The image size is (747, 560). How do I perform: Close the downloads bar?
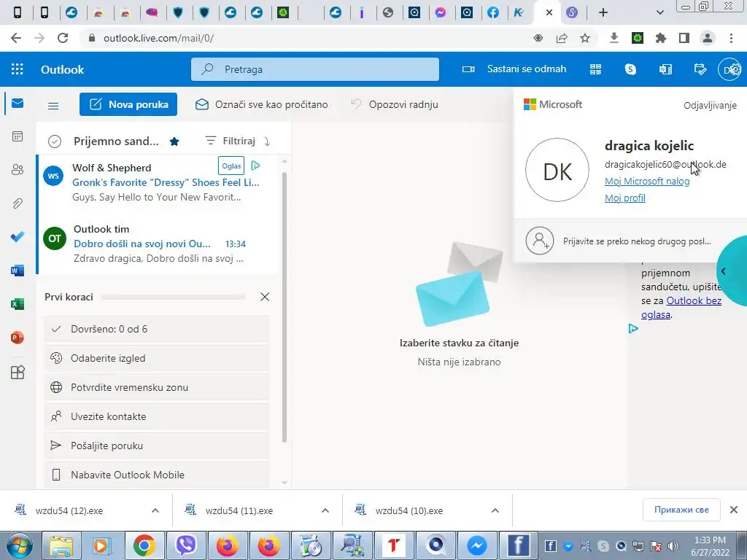pyautogui.click(x=734, y=510)
